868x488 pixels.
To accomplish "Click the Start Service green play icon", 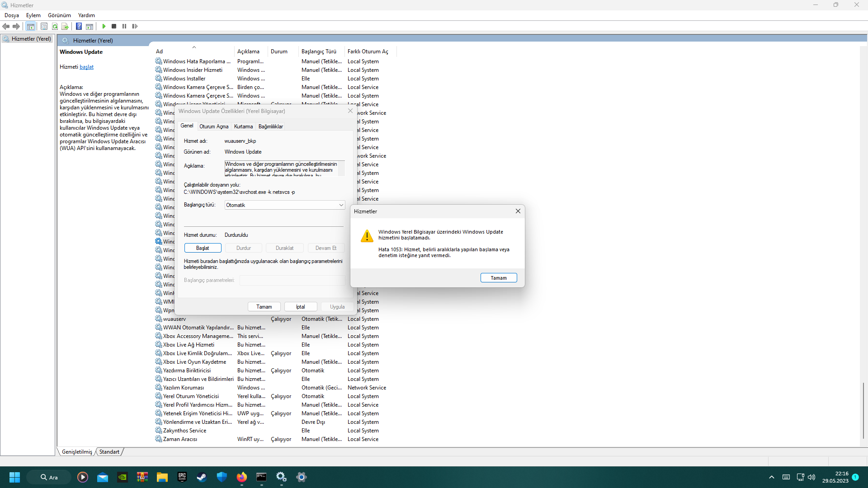I will [x=104, y=26].
